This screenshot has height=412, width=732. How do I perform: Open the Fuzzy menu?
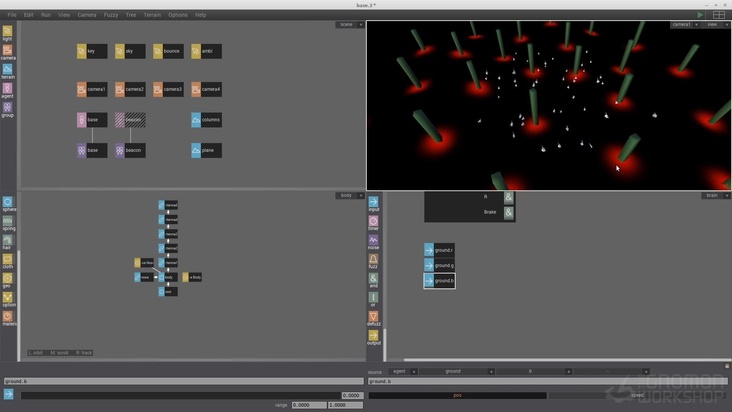[111, 15]
